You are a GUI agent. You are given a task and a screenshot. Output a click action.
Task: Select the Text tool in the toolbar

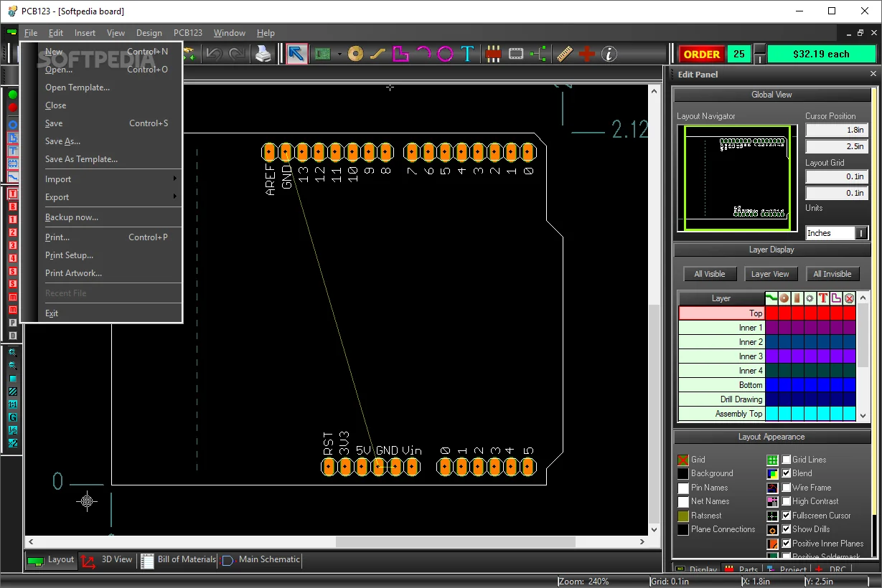(x=466, y=54)
